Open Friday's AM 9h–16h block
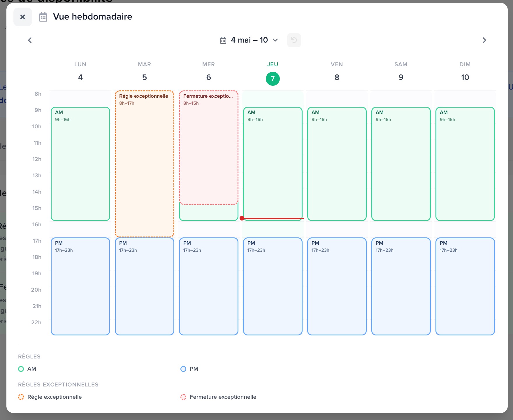This screenshot has width=513, height=420. pos(337,164)
